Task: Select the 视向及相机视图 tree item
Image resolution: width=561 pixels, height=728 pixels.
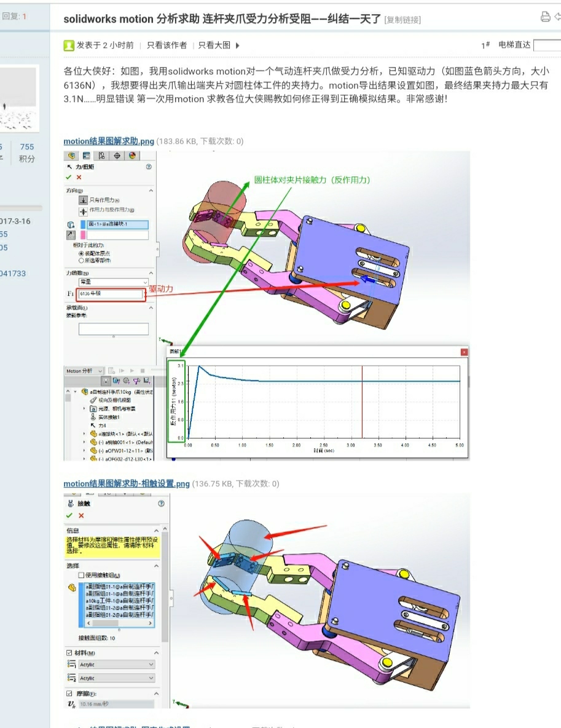Action: click(114, 400)
